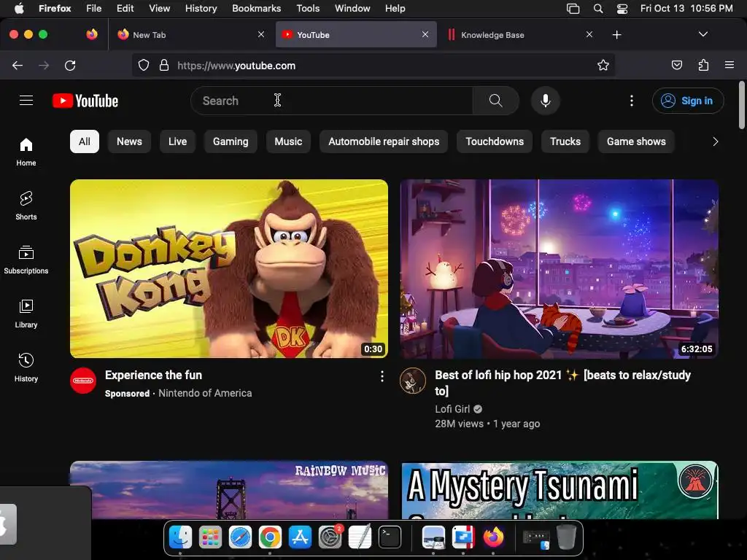Close the YouTube tab
Image resolution: width=747 pixels, height=560 pixels.
425,34
